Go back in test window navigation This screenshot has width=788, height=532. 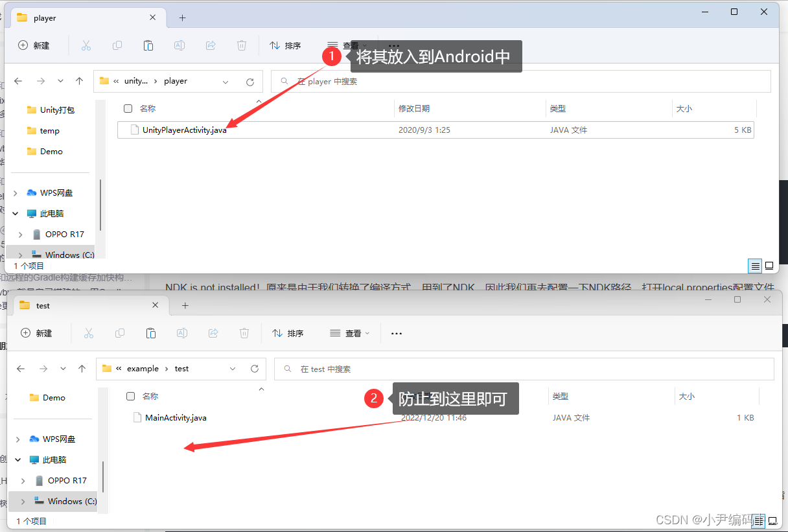coord(21,369)
